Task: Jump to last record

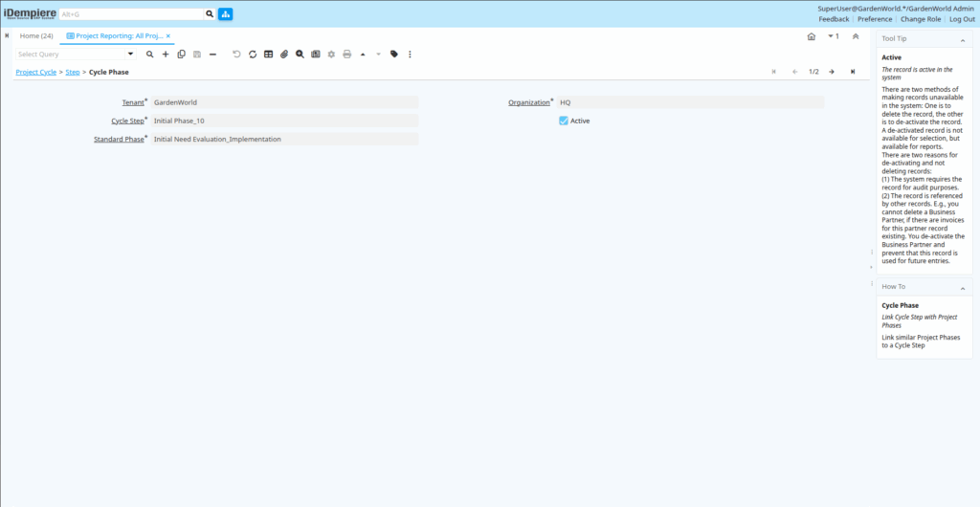Action: tap(853, 72)
